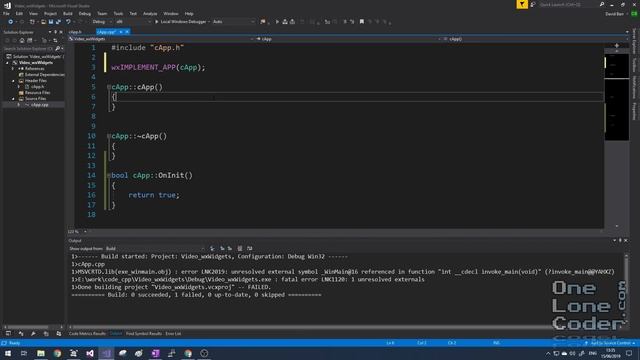Click Solution Explorer Home icon
The width and height of the screenshot is (640, 360).
[22, 40]
